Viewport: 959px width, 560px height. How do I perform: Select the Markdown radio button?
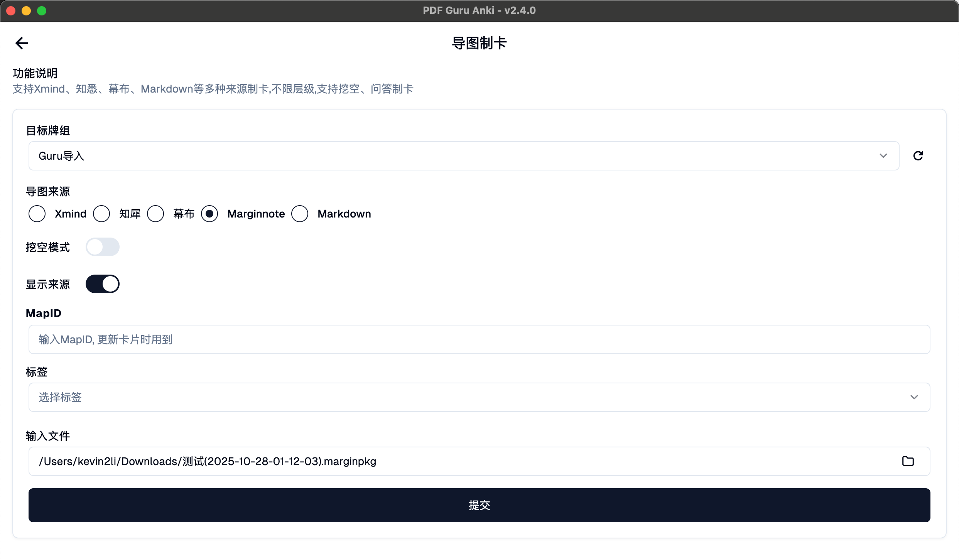pos(300,214)
